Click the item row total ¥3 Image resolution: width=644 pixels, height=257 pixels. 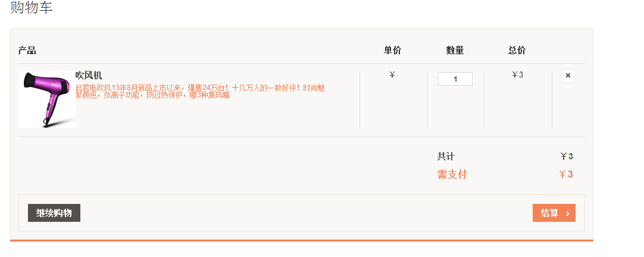coord(517,75)
